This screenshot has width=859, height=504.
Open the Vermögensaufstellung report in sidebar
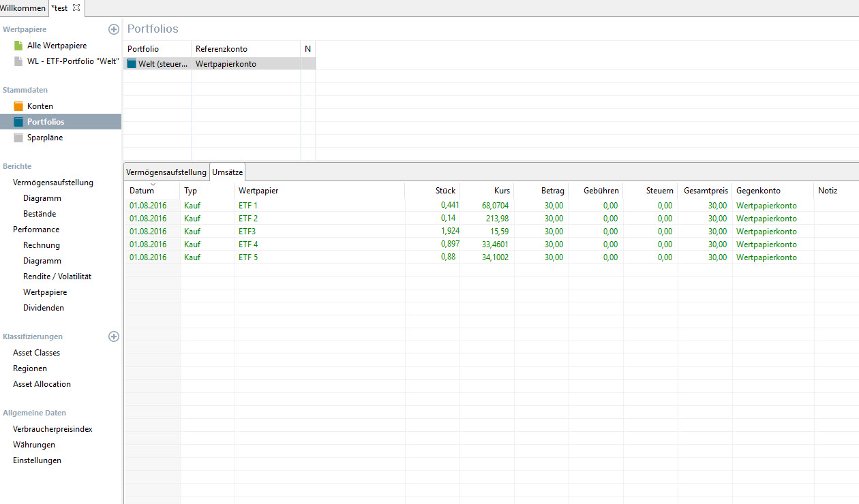pos(53,183)
